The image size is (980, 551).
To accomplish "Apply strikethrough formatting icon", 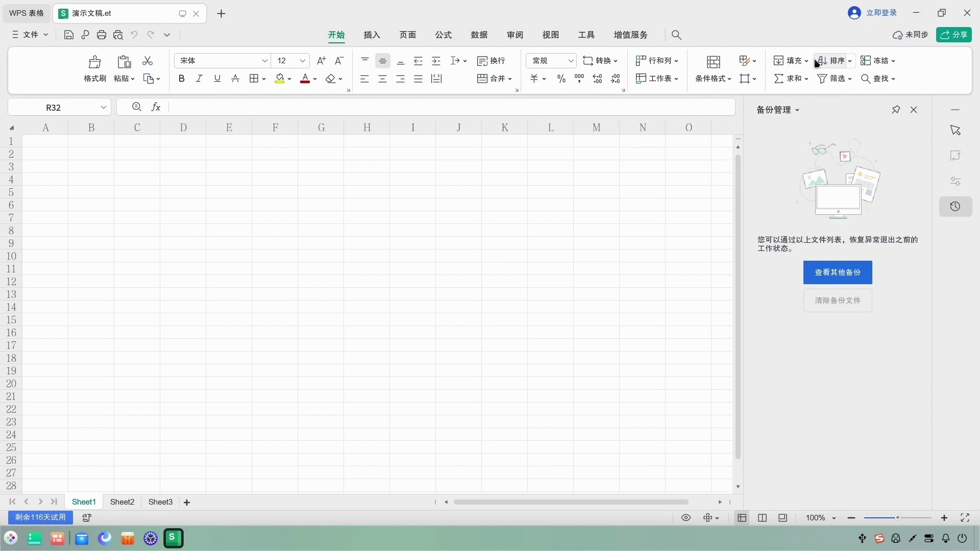I will 235,79.
